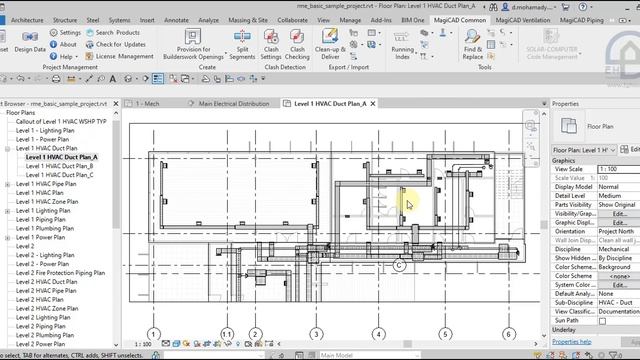The height and width of the screenshot is (360, 640).
Task: Open About MagiCAD
Action: pos(63,44)
